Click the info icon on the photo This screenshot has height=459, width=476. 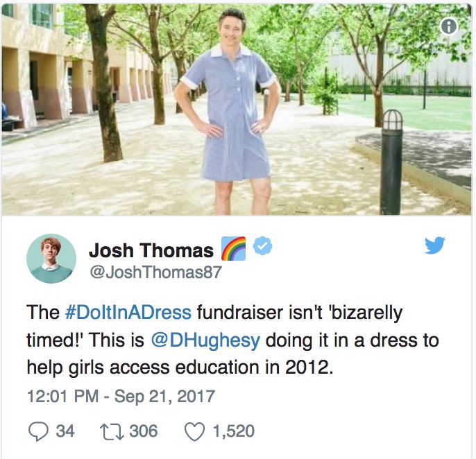coord(449,26)
